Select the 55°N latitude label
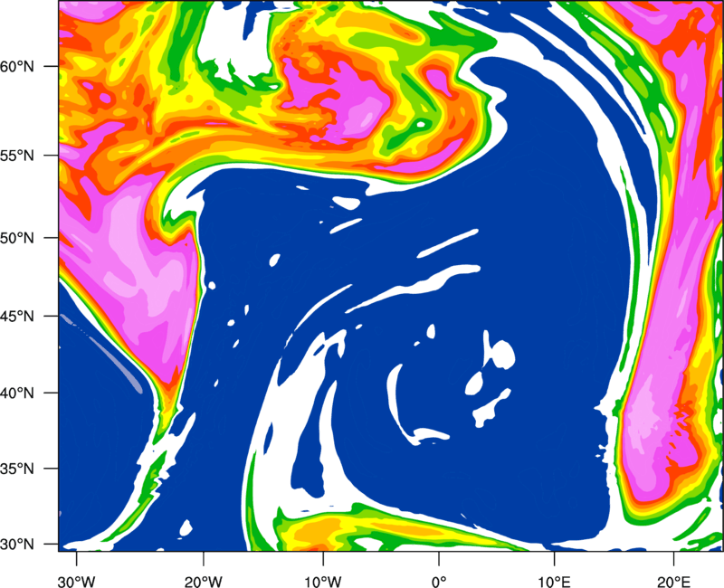This screenshot has width=724, height=588. [x=17, y=155]
